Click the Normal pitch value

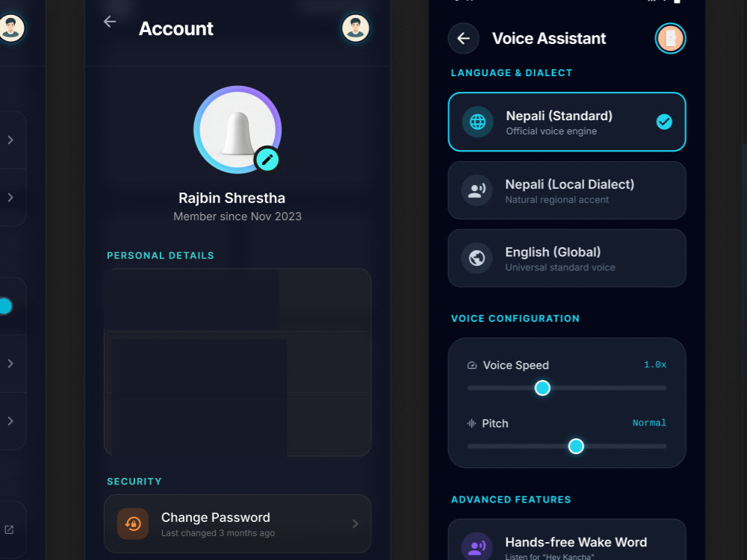(x=649, y=423)
